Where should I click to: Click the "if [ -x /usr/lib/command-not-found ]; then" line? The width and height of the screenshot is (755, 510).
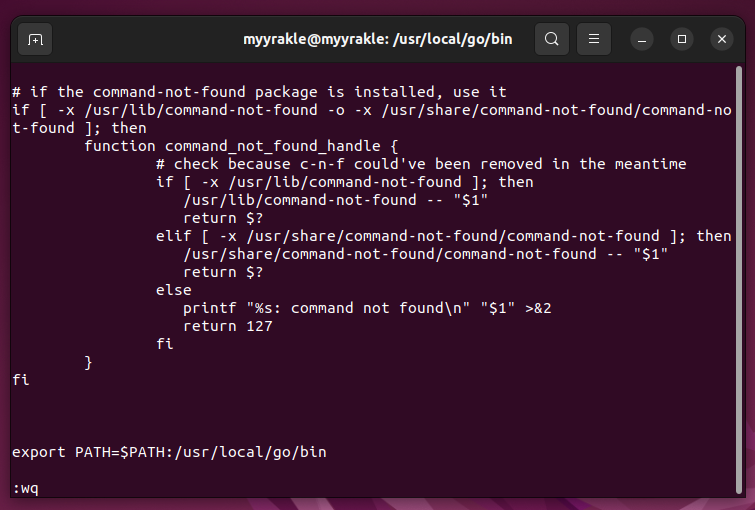coord(345,182)
